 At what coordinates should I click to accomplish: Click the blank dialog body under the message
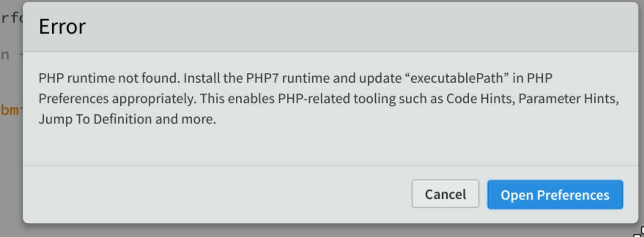pos(331,146)
